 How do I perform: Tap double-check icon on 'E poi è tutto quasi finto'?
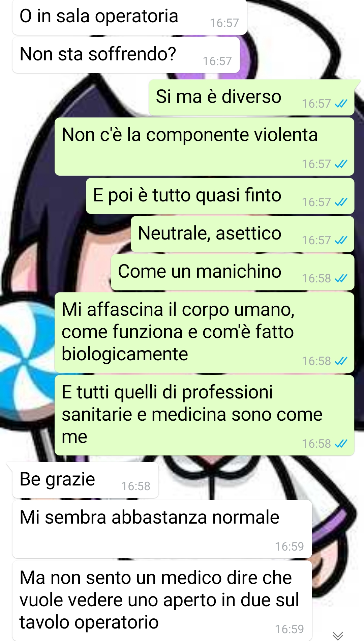click(341, 202)
